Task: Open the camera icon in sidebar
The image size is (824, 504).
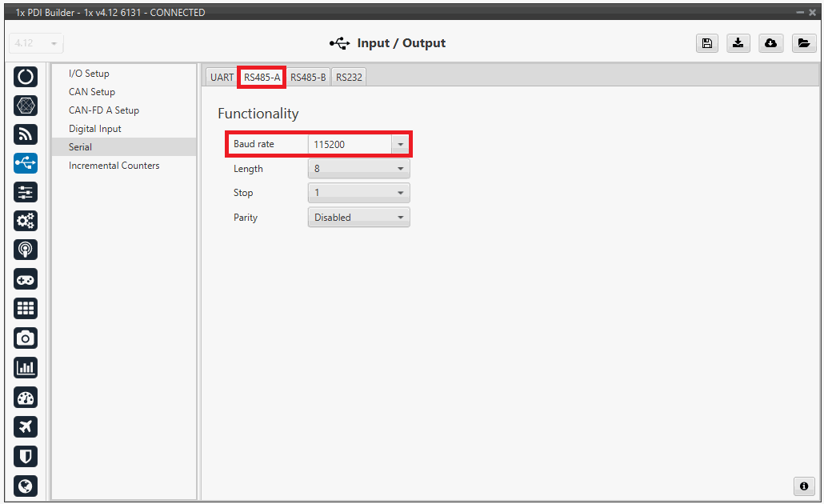Action: (x=26, y=338)
